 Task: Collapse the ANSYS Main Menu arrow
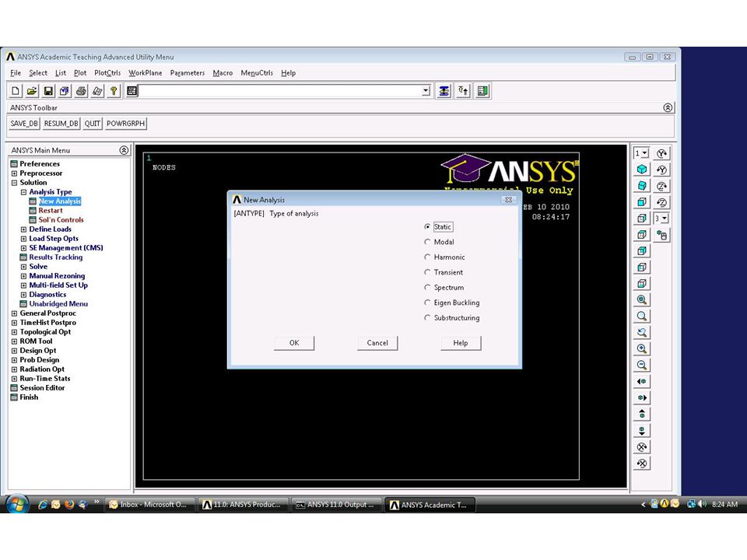pos(124,150)
